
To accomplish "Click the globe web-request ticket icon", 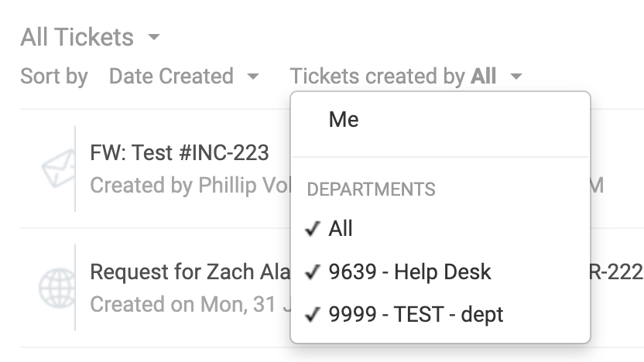I will 57,288.
